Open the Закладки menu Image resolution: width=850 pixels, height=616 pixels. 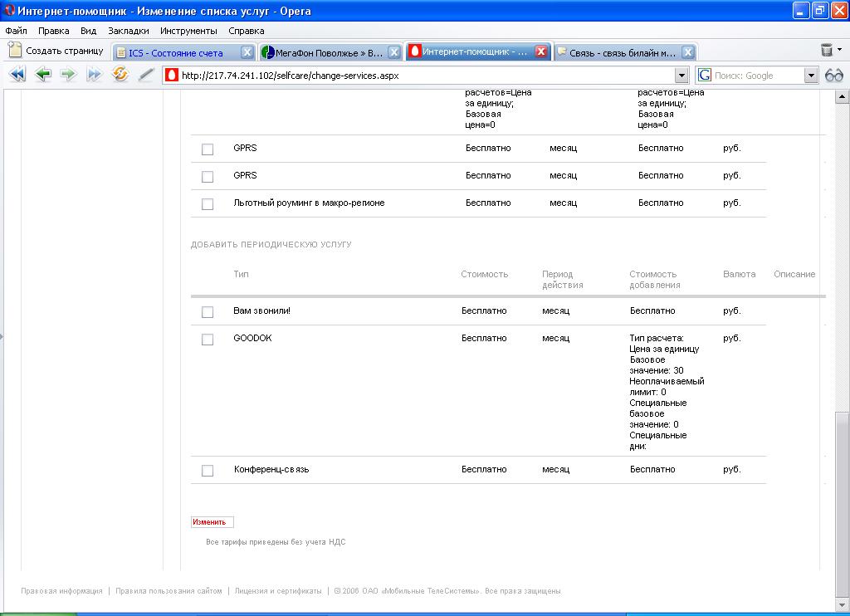(x=128, y=31)
